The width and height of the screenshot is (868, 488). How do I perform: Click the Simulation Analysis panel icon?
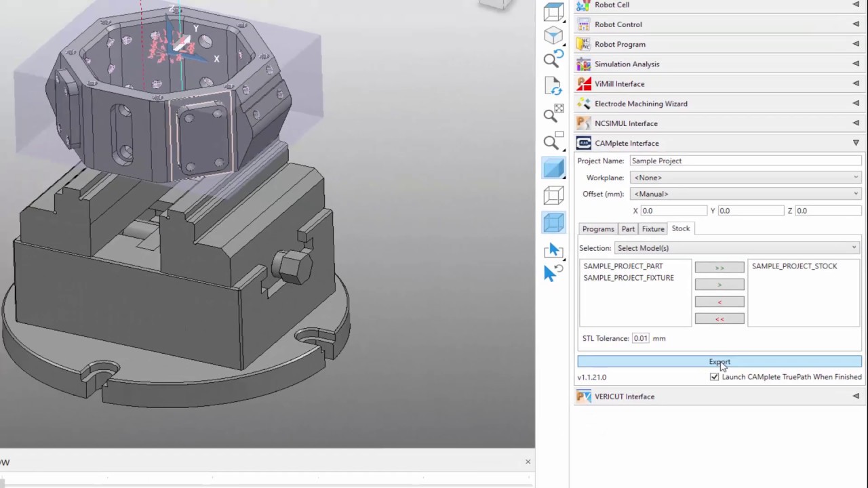(583, 64)
